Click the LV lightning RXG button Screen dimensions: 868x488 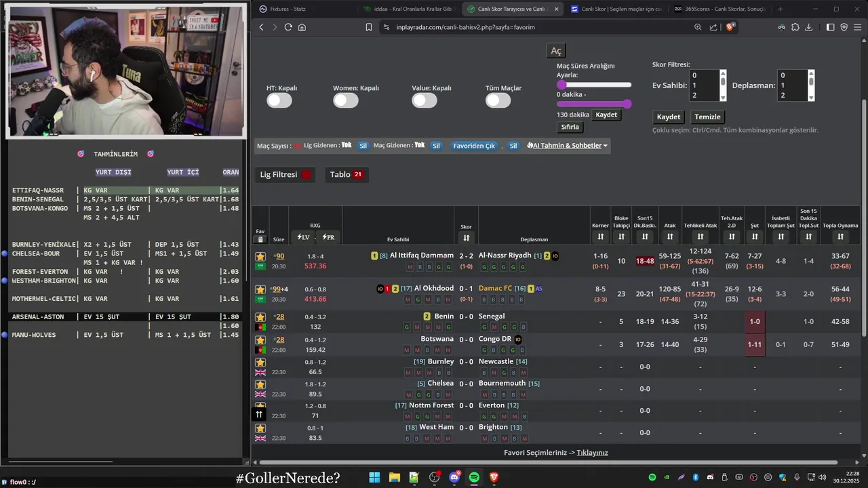[x=303, y=237]
